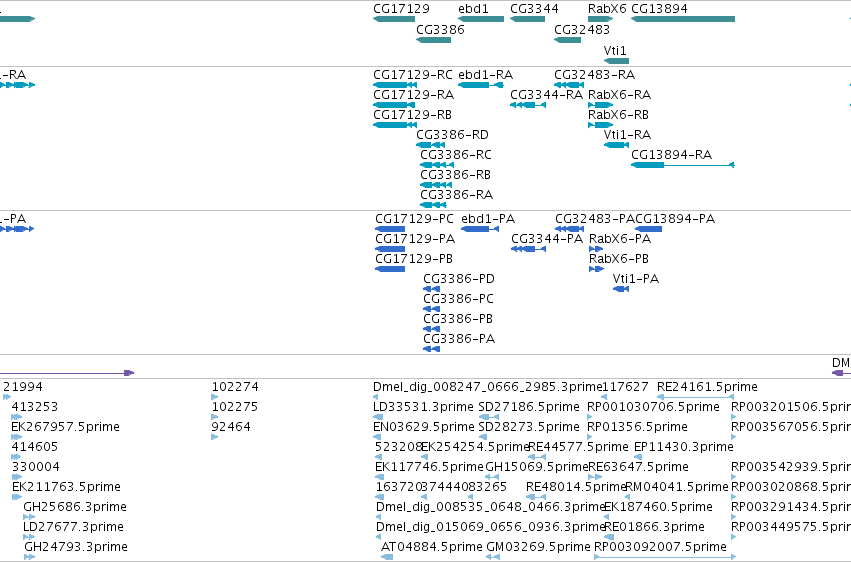
Task: Select EST GH25686.3prime
Action: (x=29, y=518)
